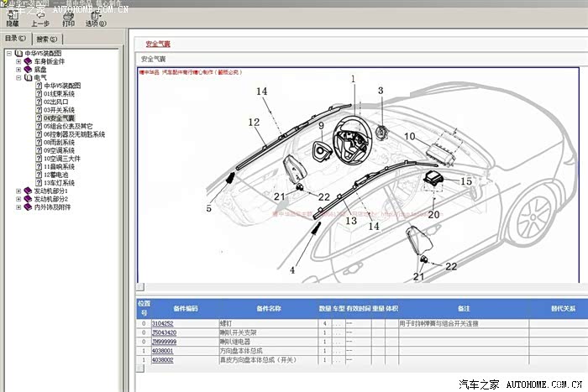Expand the 车身钣金件 tree node
Screen dimensions: 588x392
18,61
